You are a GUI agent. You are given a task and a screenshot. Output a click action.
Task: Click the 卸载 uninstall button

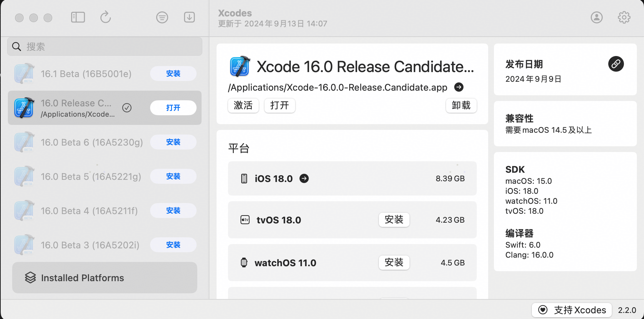(461, 105)
